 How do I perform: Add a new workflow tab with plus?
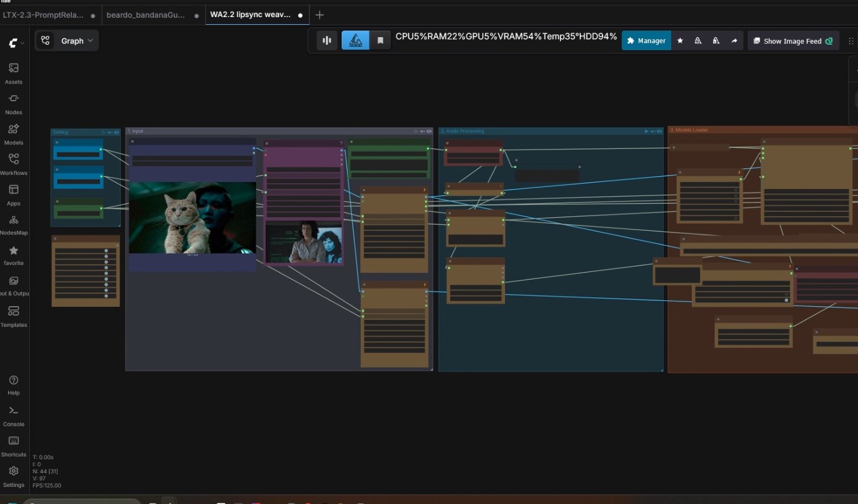(319, 15)
